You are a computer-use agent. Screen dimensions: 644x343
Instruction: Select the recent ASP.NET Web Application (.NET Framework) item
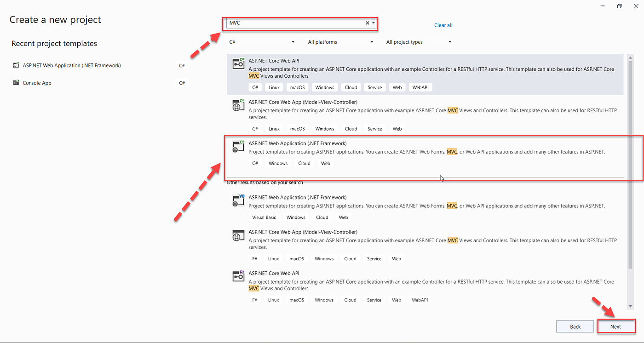pos(71,65)
